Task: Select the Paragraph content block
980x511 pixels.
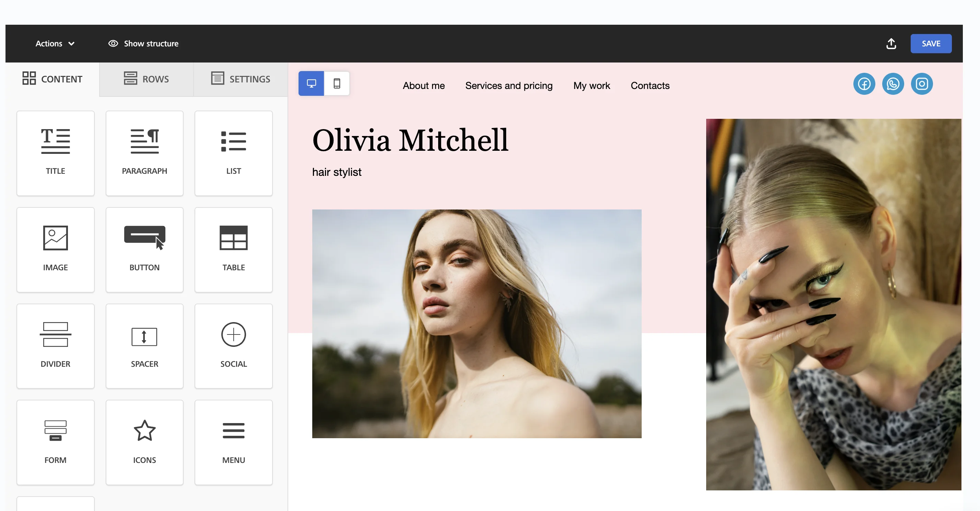Action: (144, 153)
